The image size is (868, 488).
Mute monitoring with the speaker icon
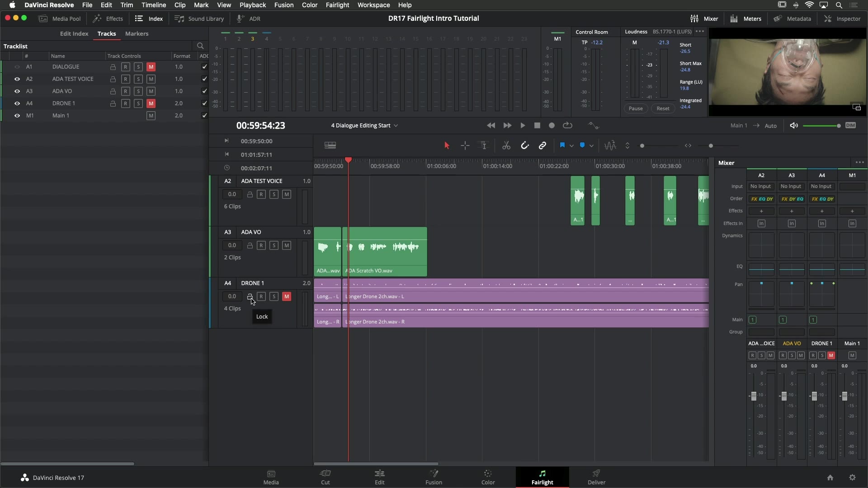(x=794, y=126)
